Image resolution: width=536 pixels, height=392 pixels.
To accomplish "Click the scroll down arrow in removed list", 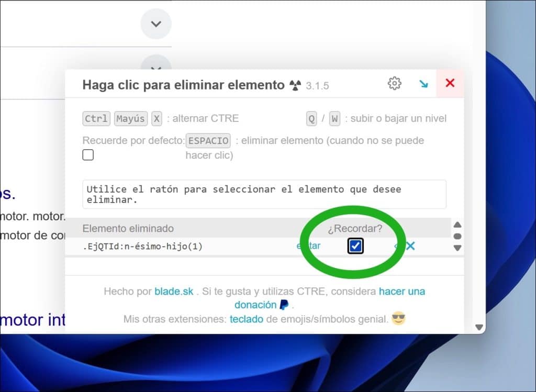I will (457, 248).
